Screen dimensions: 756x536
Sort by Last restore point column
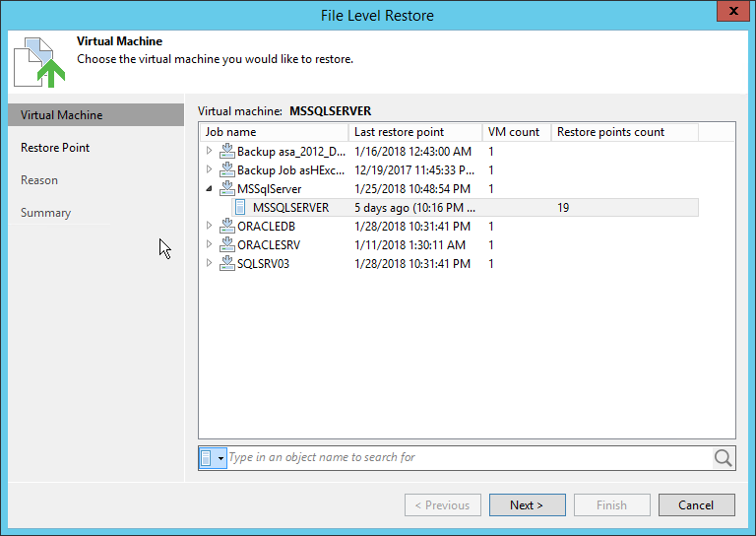click(x=415, y=132)
